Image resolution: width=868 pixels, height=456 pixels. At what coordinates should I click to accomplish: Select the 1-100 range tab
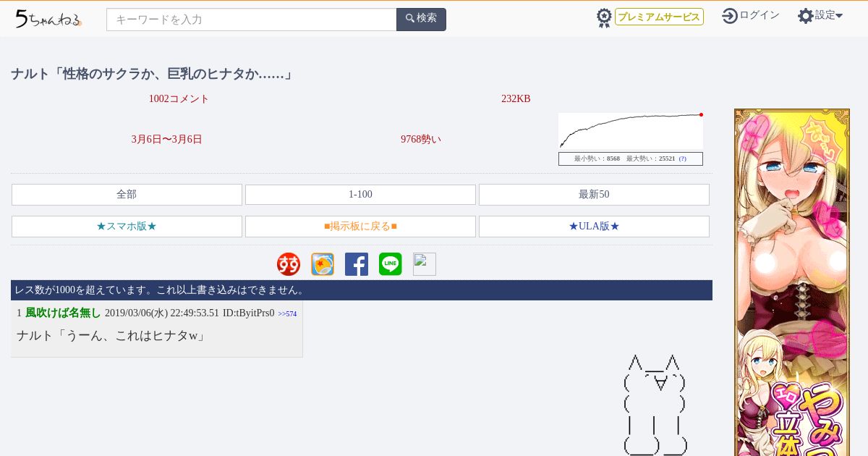coord(360,195)
